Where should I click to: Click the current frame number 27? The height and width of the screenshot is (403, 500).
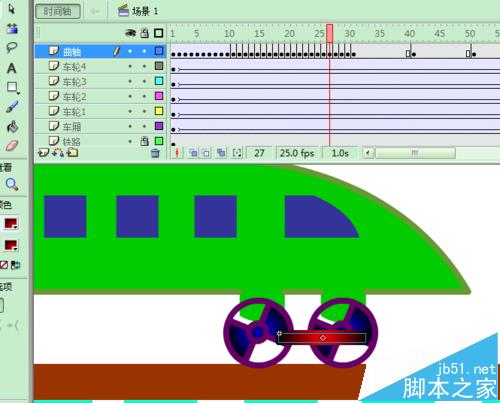[259, 153]
